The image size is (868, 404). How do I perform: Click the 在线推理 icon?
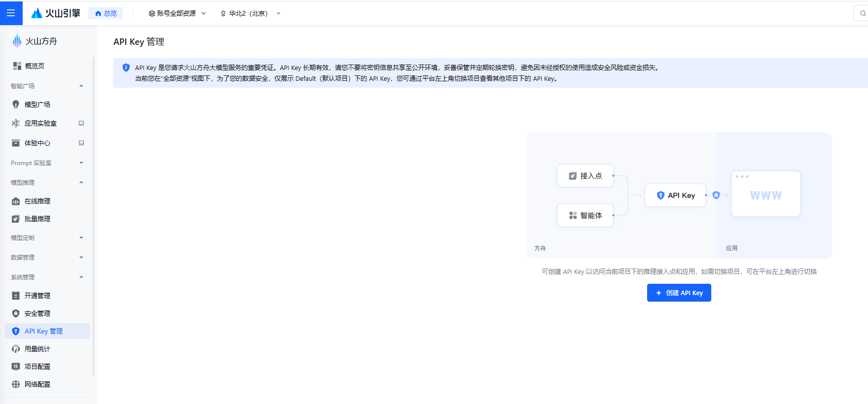pyautogui.click(x=16, y=201)
